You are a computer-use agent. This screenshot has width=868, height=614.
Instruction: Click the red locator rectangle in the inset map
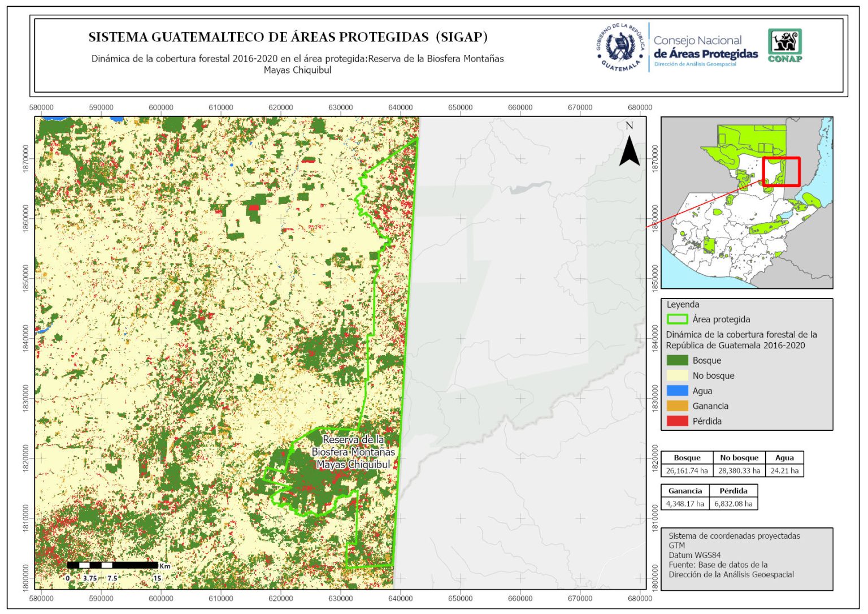point(781,172)
